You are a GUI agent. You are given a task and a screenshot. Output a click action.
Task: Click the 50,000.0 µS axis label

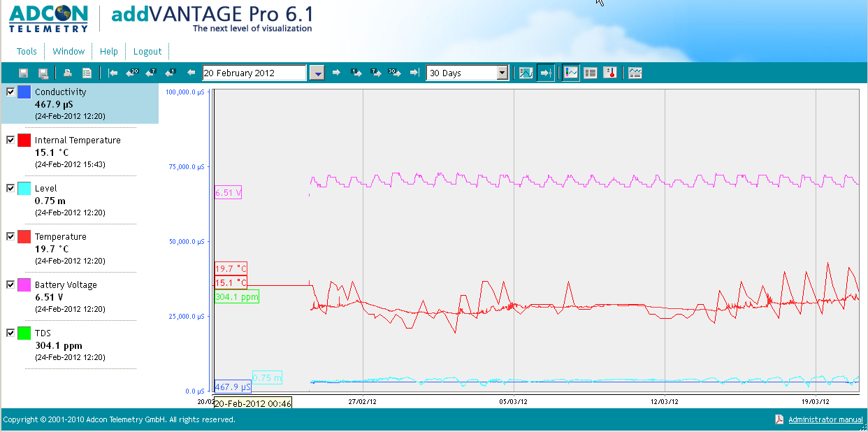click(187, 241)
